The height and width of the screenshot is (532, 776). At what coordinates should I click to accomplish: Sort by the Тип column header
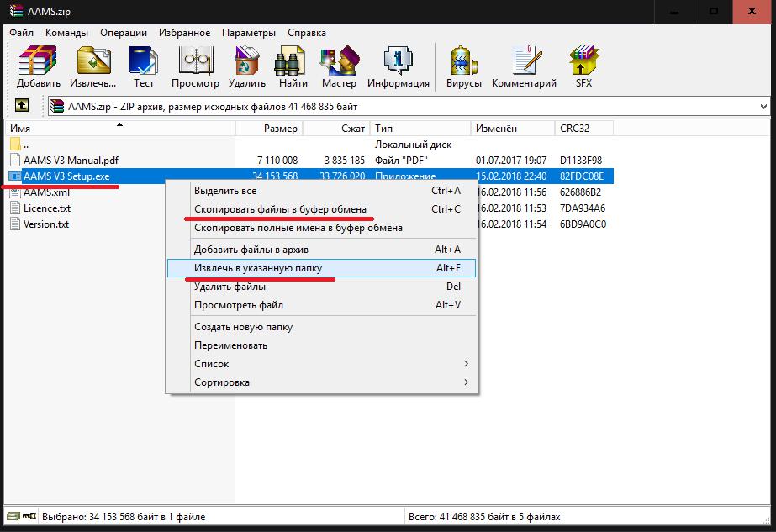click(x=420, y=129)
